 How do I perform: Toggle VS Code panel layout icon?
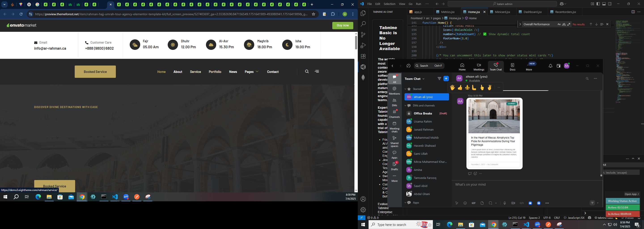(x=604, y=4)
